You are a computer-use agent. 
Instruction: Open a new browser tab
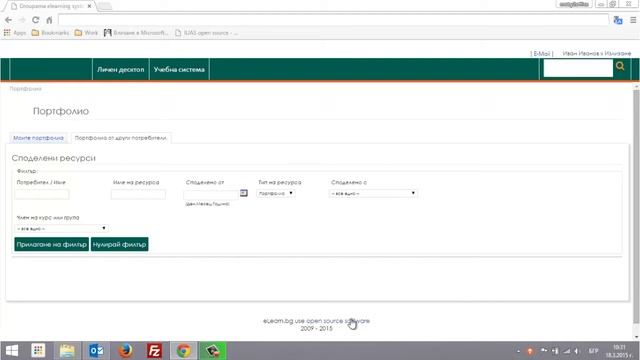(x=105, y=6)
